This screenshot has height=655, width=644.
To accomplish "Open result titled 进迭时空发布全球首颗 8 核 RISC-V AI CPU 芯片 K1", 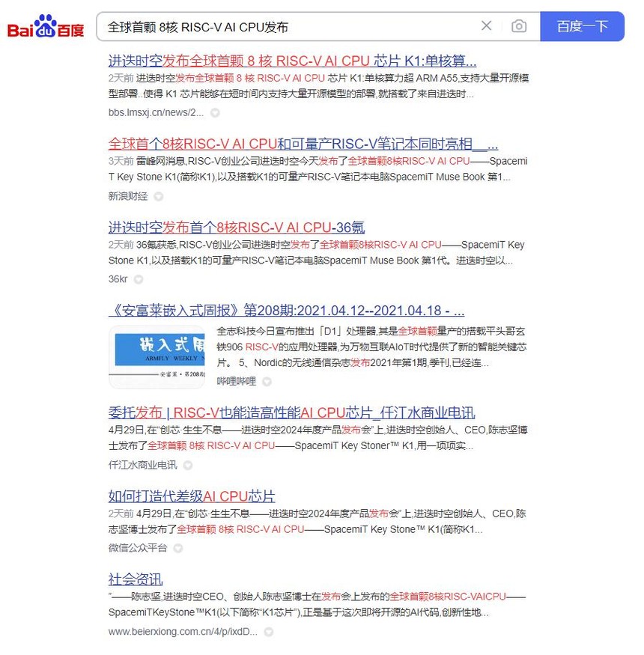I will pos(292,61).
